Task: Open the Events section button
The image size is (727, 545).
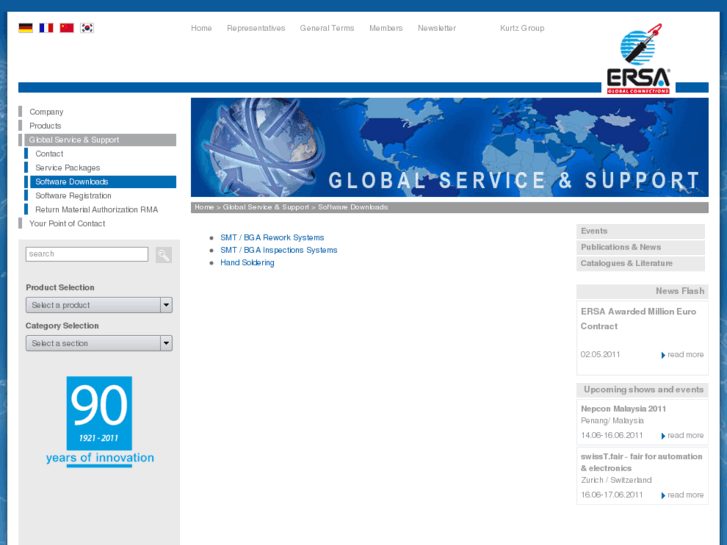Action: tap(641, 231)
